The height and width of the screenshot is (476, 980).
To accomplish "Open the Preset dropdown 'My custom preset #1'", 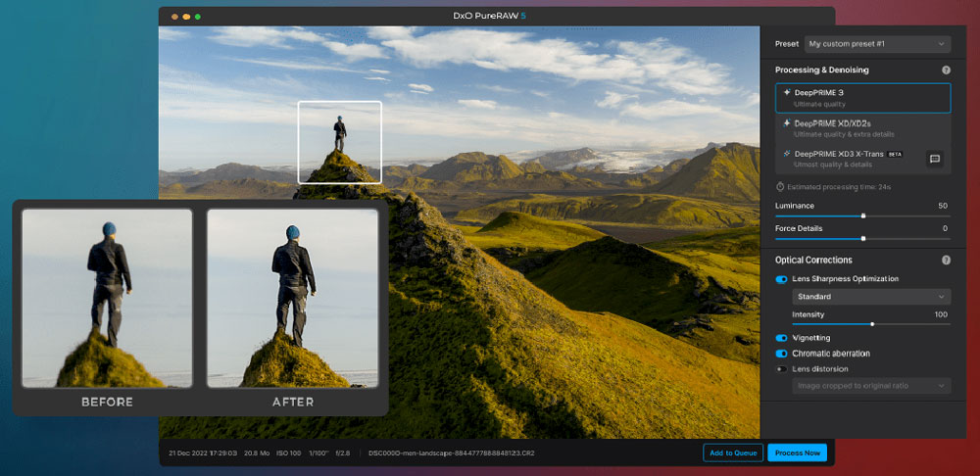I will click(877, 44).
